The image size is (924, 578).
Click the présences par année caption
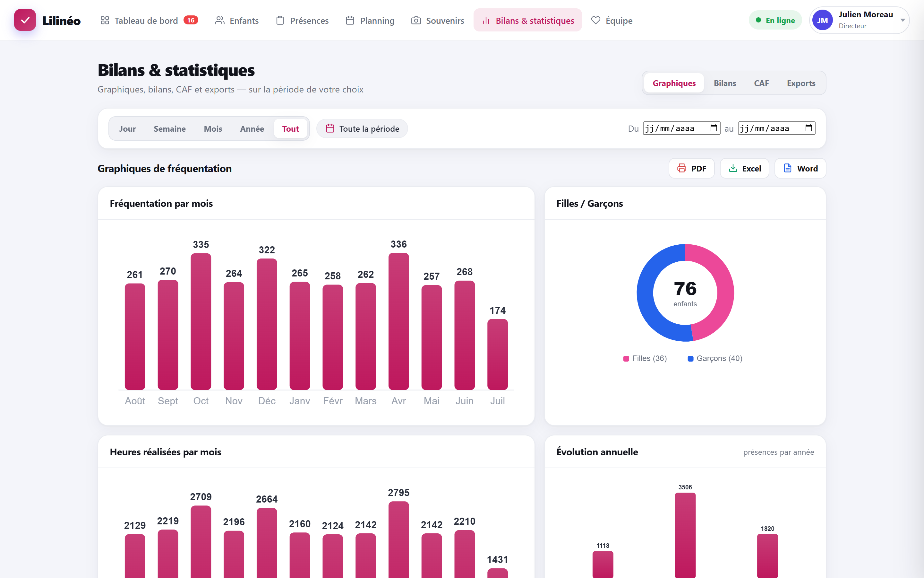(778, 452)
